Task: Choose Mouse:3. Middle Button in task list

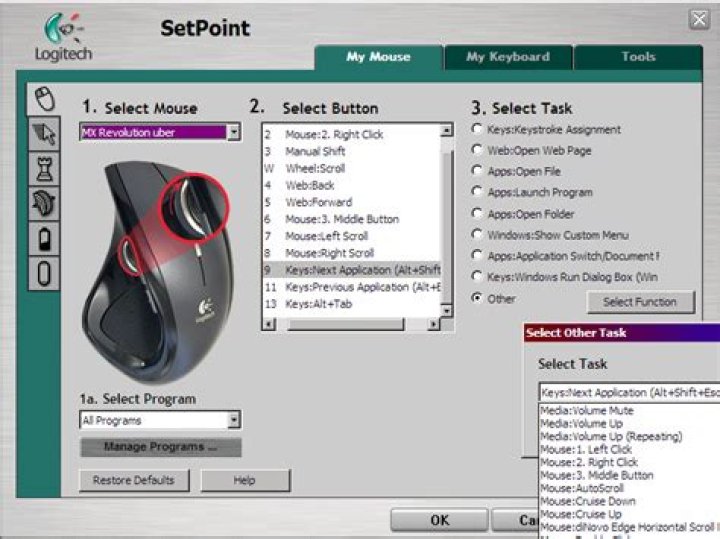Action: point(630,475)
